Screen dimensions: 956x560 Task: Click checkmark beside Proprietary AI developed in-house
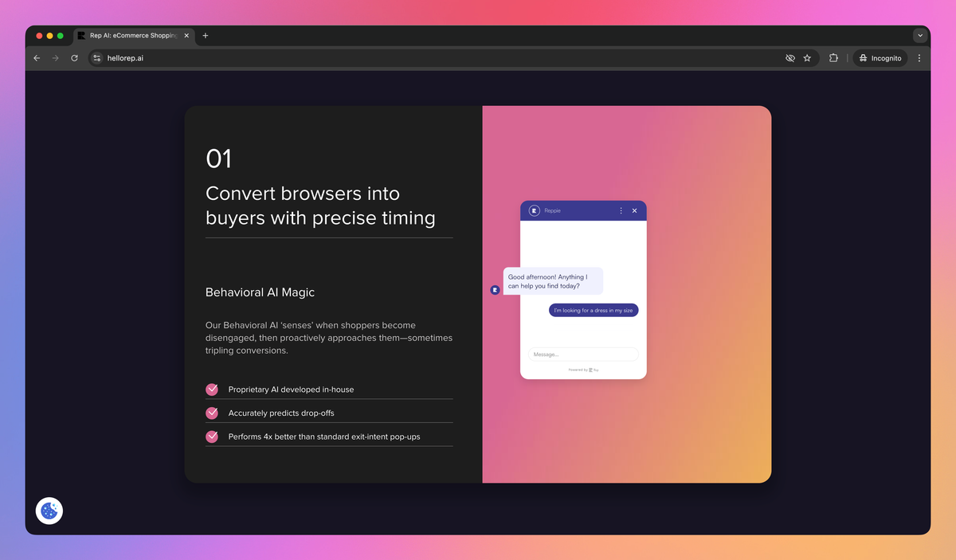[x=212, y=390]
